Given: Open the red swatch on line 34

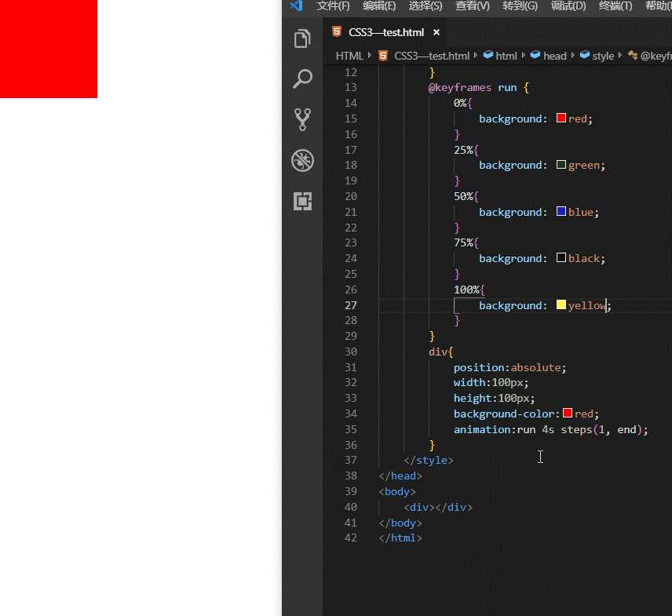Looking at the screenshot, I should [x=567, y=413].
